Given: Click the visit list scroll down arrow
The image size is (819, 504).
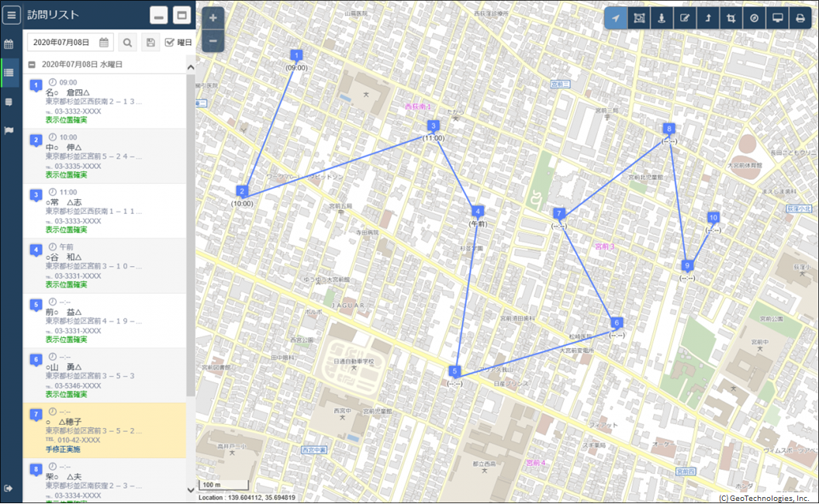Looking at the screenshot, I should pos(191,490).
